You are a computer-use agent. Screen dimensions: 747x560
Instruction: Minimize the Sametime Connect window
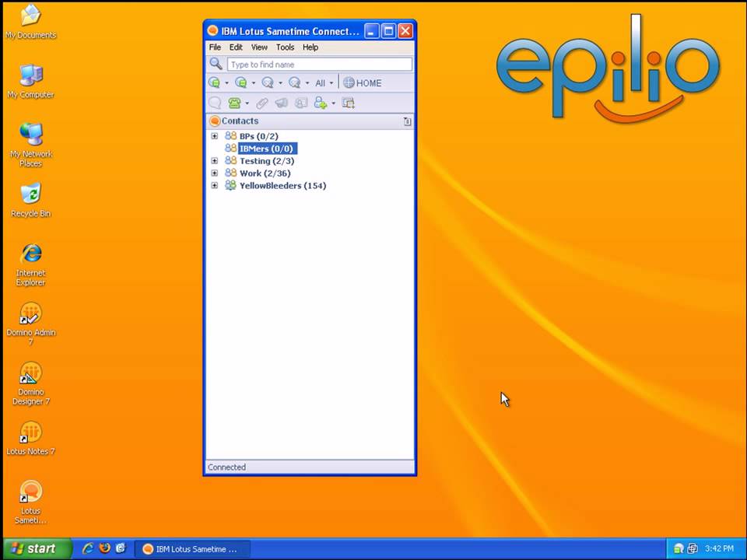[x=372, y=31]
